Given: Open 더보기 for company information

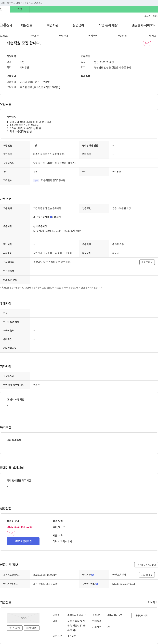Looking at the screenshot, I should pyautogui.click(x=153, y=603).
